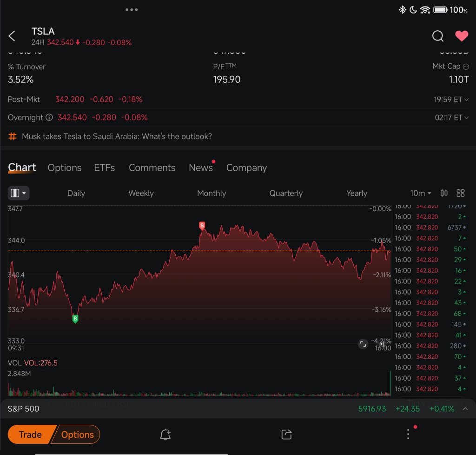Screen dimensions: 476x455
Task: Check the Bluetooth status icon
Action: tap(402, 10)
